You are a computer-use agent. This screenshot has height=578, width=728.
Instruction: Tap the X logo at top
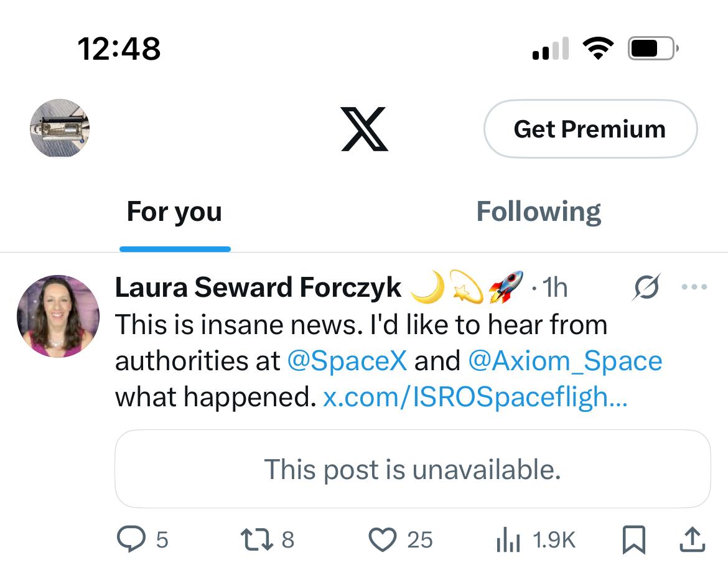(x=364, y=129)
